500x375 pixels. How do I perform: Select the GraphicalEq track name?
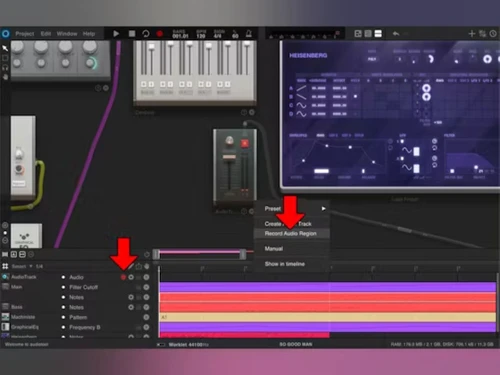point(25,327)
